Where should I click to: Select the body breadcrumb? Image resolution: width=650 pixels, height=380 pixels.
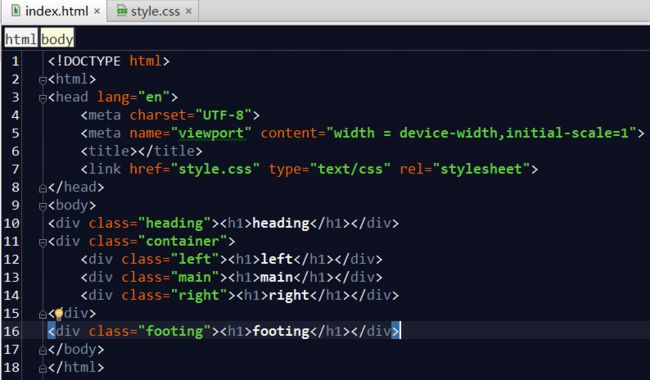57,39
